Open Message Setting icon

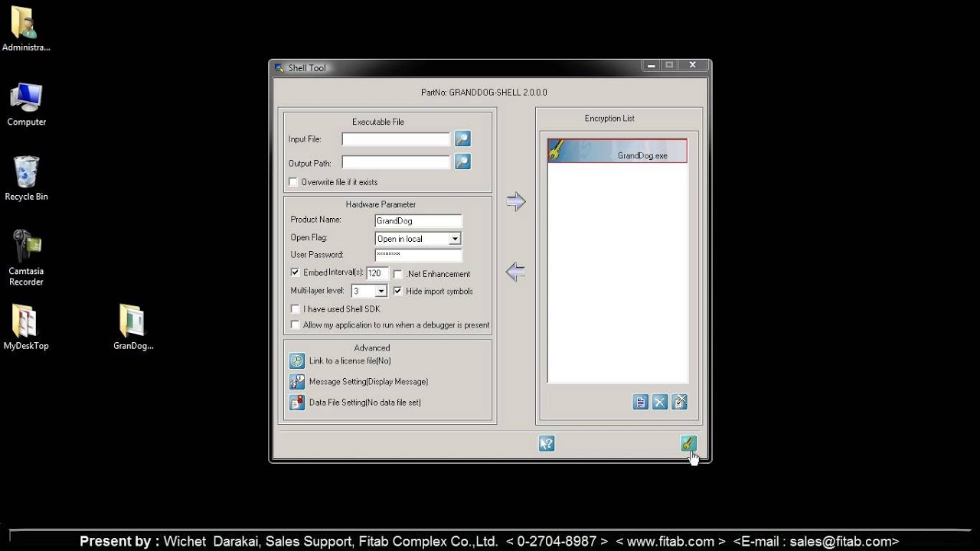pos(297,381)
